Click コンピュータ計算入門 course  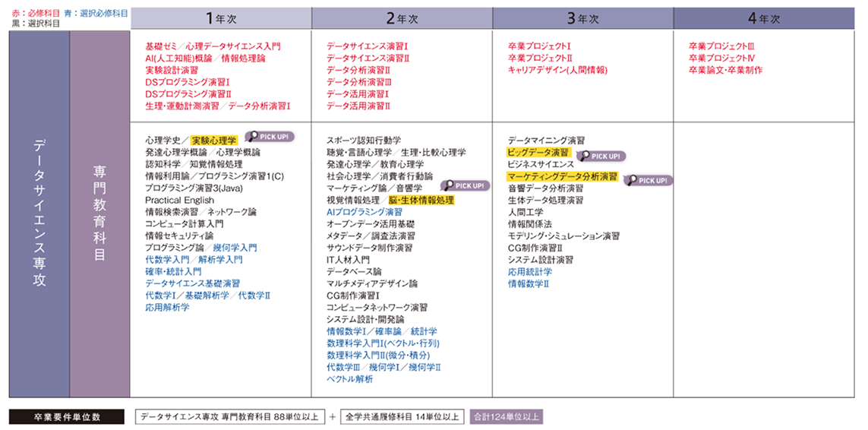click(x=185, y=224)
